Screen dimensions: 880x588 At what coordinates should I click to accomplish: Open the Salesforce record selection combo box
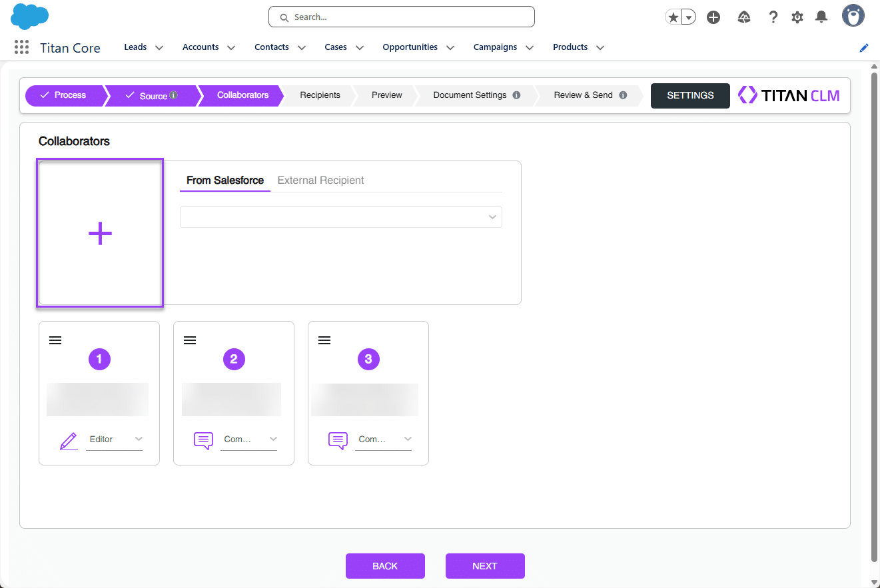[340, 217]
